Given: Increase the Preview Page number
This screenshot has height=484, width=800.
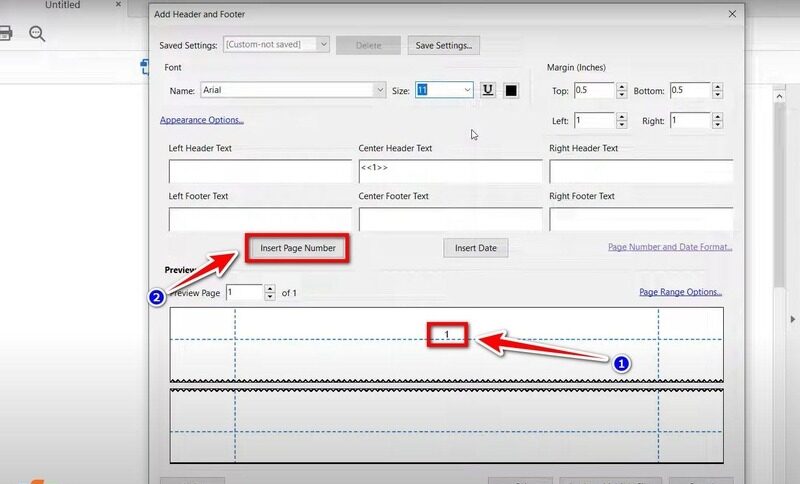Looking at the screenshot, I should pyautogui.click(x=269, y=288).
